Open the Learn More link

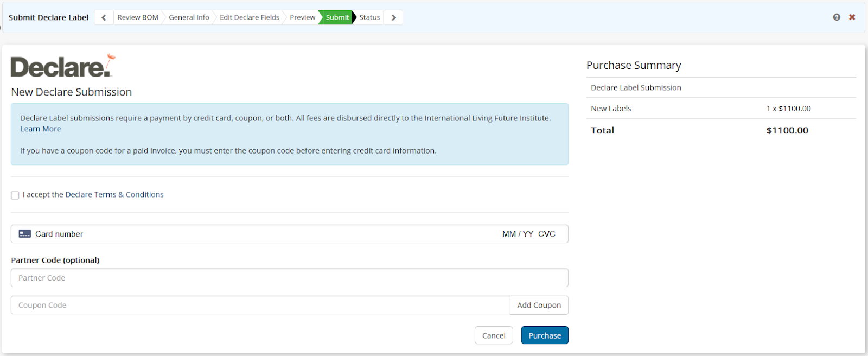tap(41, 129)
